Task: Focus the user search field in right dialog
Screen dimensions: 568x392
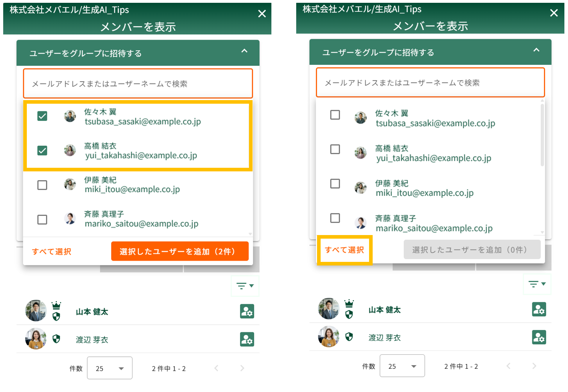Action: (x=430, y=83)
